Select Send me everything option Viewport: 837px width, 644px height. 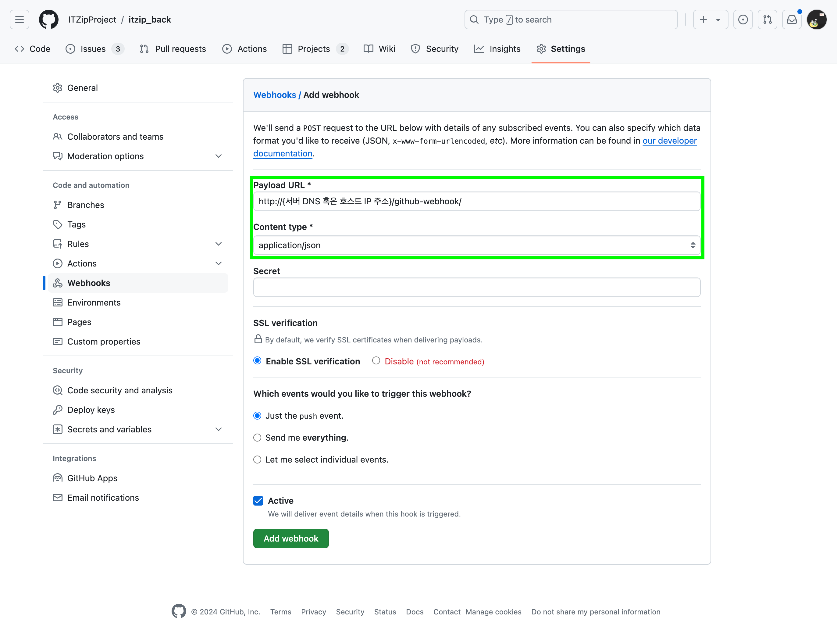(x=257, y=438)
